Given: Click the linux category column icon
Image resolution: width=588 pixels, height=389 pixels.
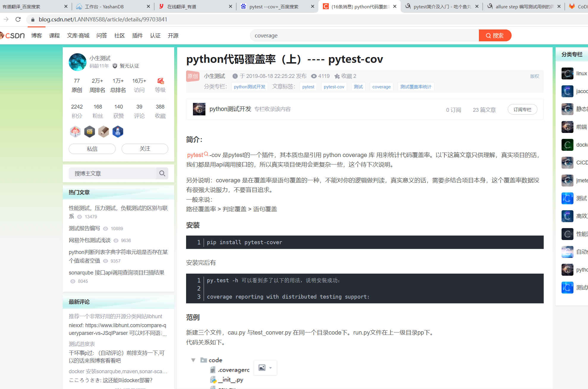Looking at the screenshot, I should coord(567,73).
